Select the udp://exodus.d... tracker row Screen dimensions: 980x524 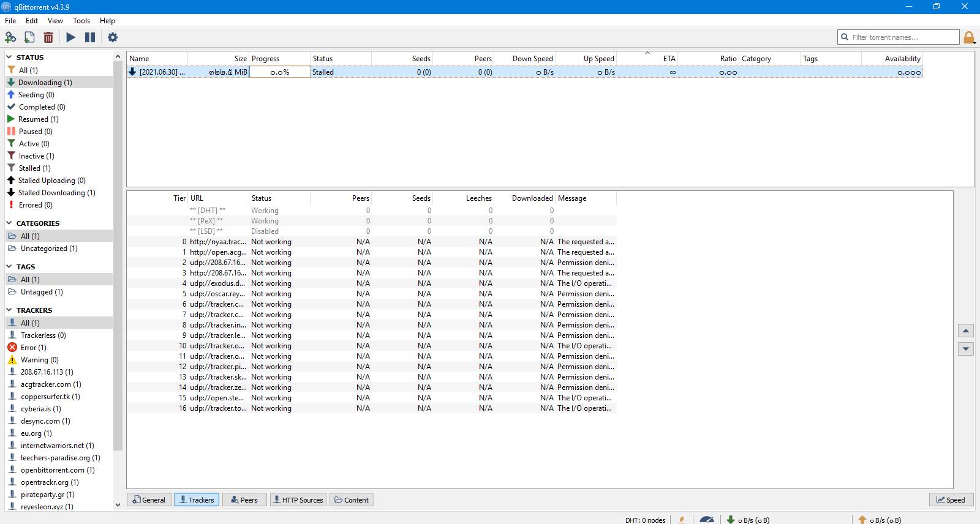[372, 283]
